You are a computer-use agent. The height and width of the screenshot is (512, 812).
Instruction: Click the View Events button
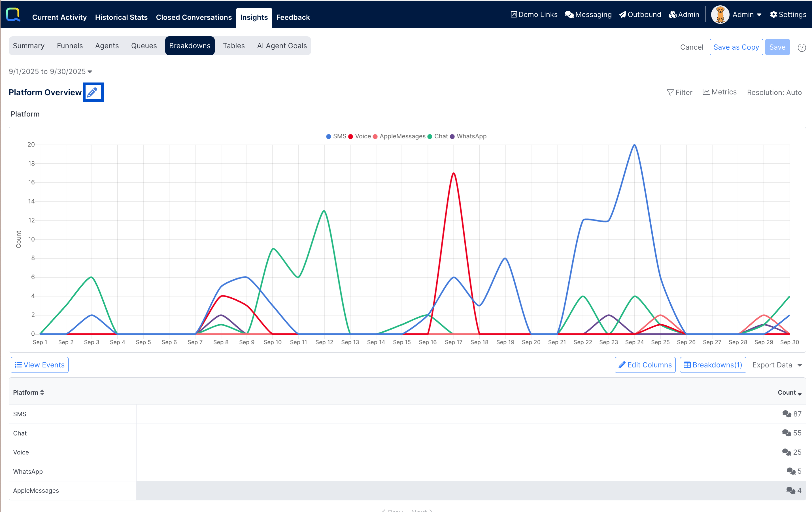pyautogui.click(x=39, y=365)
